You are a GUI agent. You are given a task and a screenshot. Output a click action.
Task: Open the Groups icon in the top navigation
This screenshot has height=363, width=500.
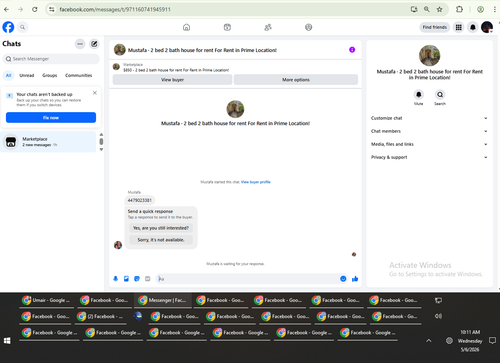(309, 27)
